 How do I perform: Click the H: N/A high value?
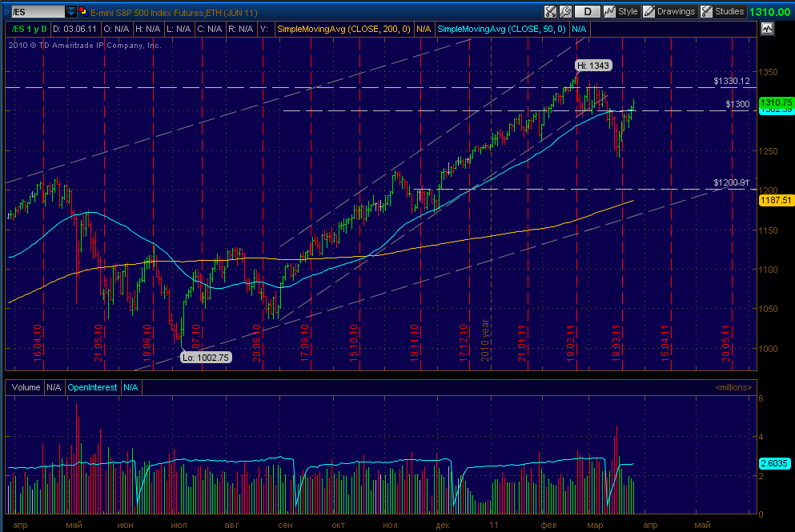147,30
